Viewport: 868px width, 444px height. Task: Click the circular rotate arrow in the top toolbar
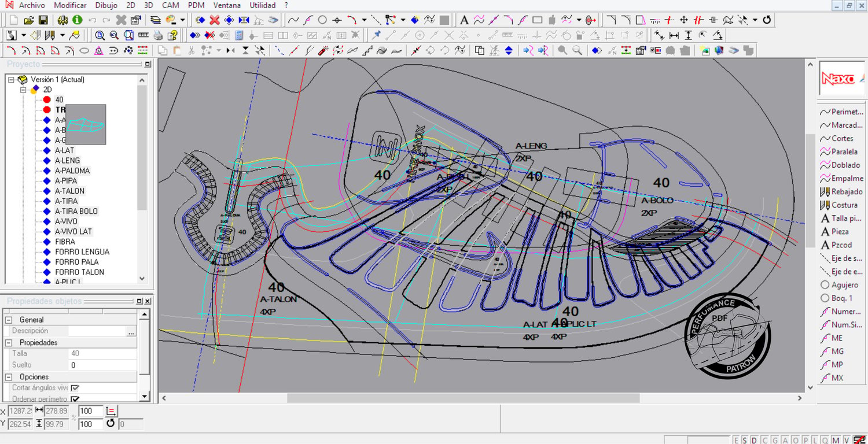coord(767,20)
